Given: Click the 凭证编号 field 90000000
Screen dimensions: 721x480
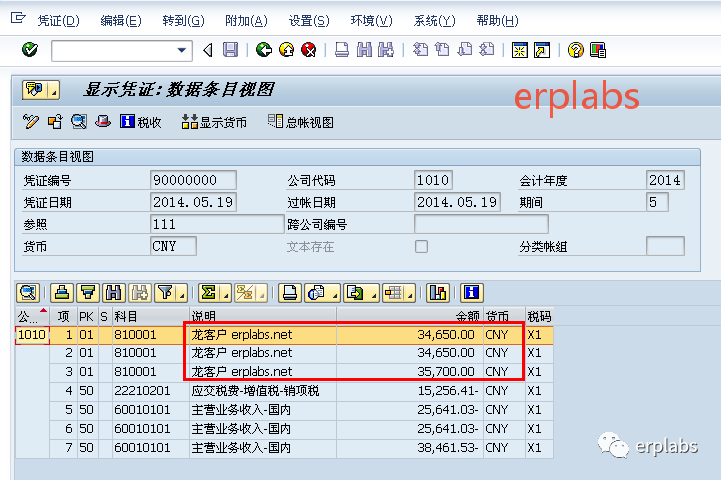Looking at the screenshot, I should pos(193,180).
